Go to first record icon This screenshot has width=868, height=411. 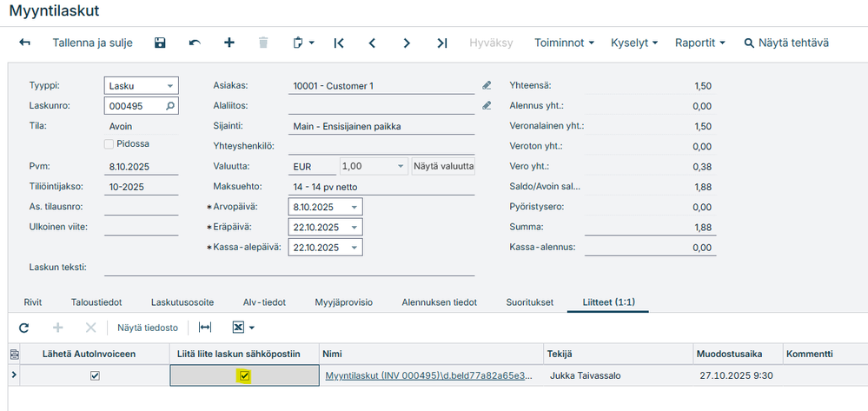coord(339,43)
